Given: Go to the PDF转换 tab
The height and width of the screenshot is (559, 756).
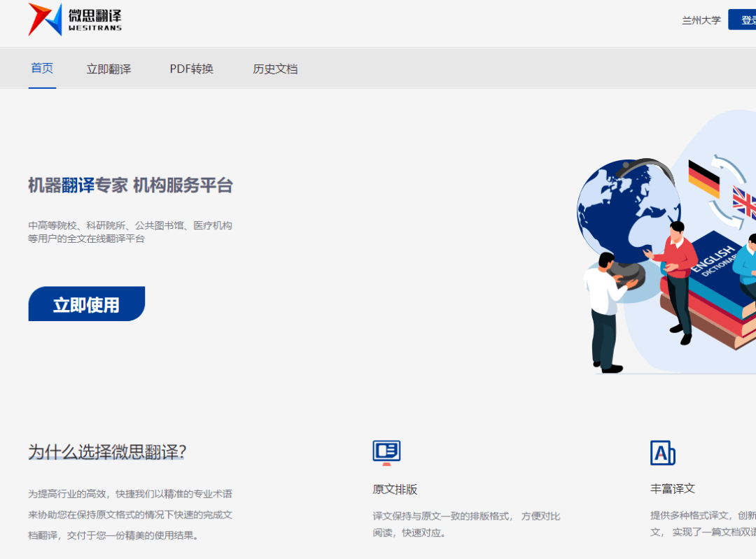Looking at the screenshot, I should (x=191, y=69).
